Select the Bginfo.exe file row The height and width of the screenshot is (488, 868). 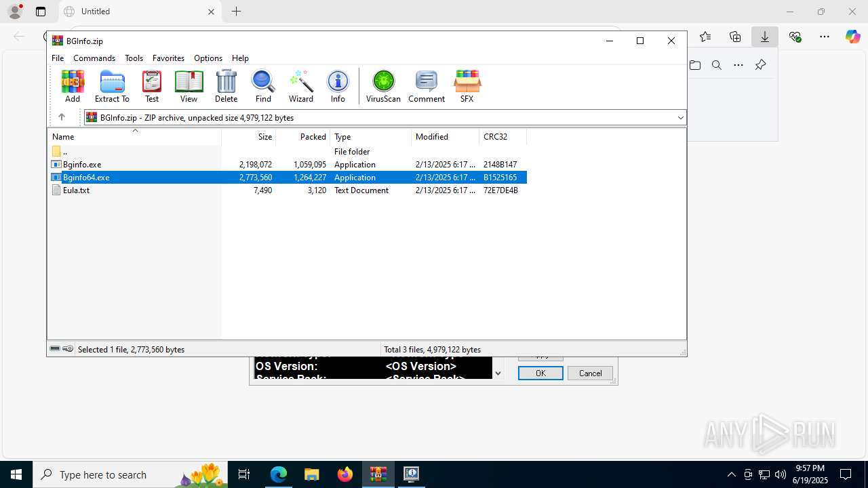click(288, 165)
